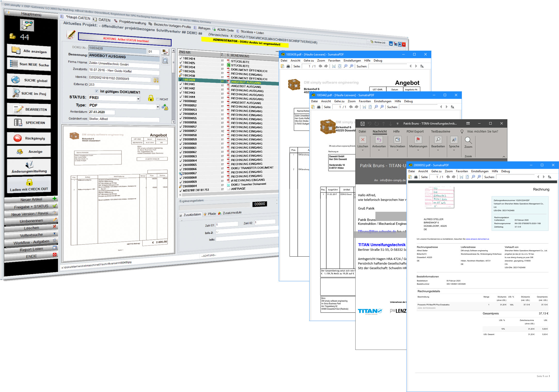Expand Antworten dropdown arrow in Outlook ribbon
The height and width of the screenshot is (392, 559).
(379, 150)
